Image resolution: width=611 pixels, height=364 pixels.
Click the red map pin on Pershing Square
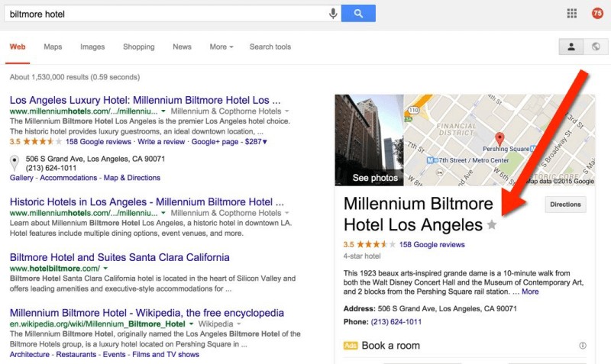(499, 138)
